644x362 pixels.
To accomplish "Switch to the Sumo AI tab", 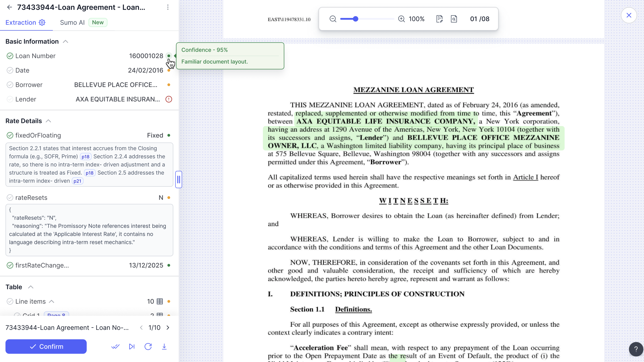I will click(72, 23).
